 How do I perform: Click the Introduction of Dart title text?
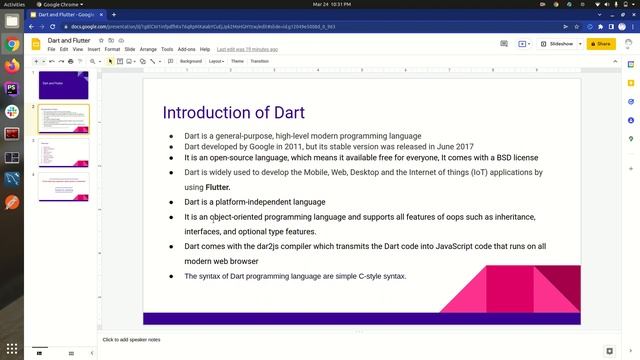(x=233, y=113)
